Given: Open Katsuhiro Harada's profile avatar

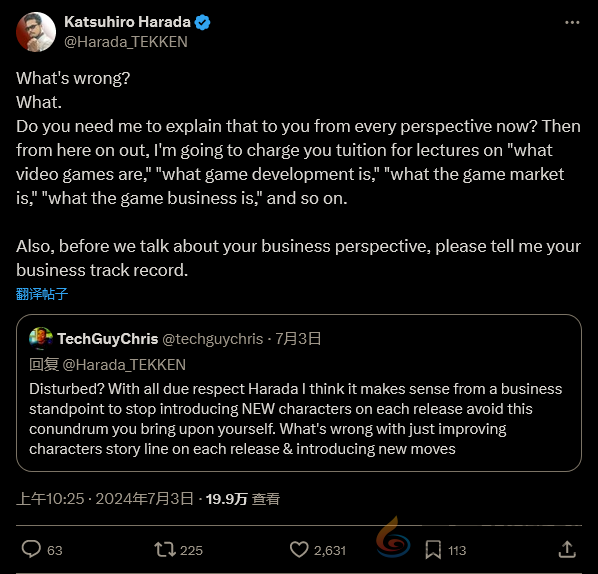Looking at the screenshot, I should (x=36, y=32).
